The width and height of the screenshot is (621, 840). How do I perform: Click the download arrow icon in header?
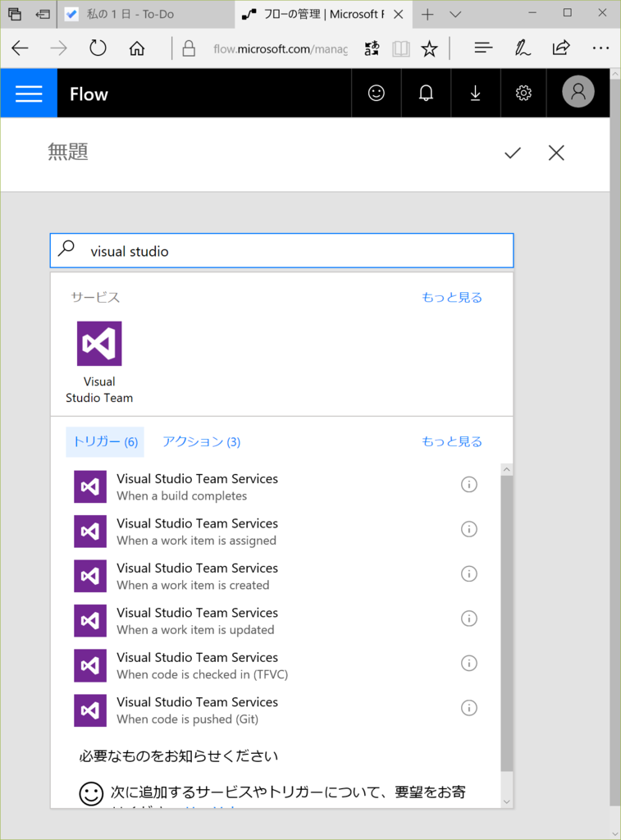[x=475, y=94]
